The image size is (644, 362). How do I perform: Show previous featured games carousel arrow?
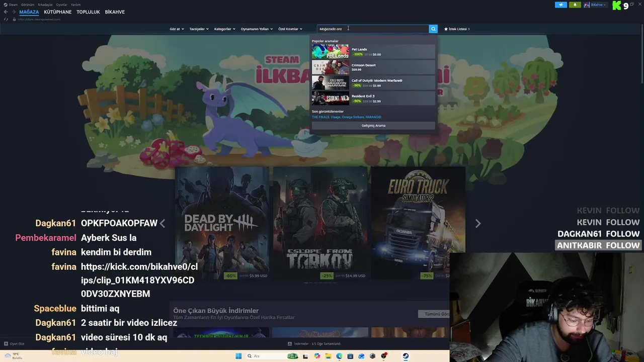162,223
